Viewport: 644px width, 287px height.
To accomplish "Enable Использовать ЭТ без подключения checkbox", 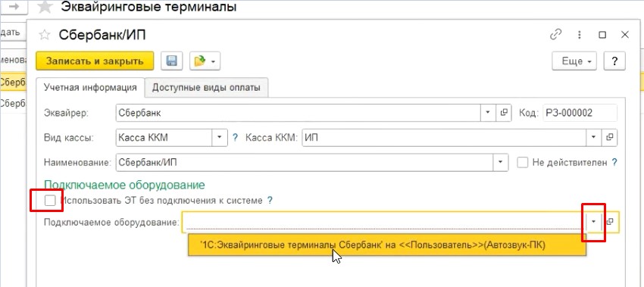I will pos(50,201).
